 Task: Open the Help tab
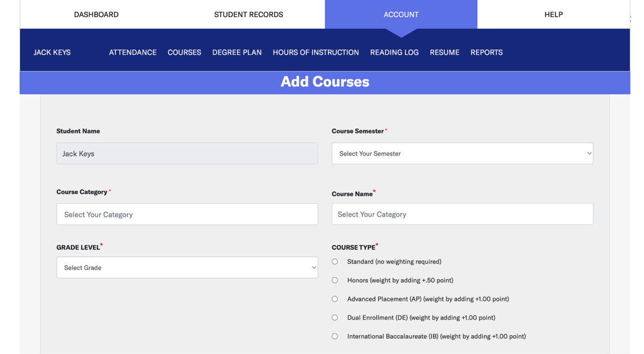click(553, 14)
